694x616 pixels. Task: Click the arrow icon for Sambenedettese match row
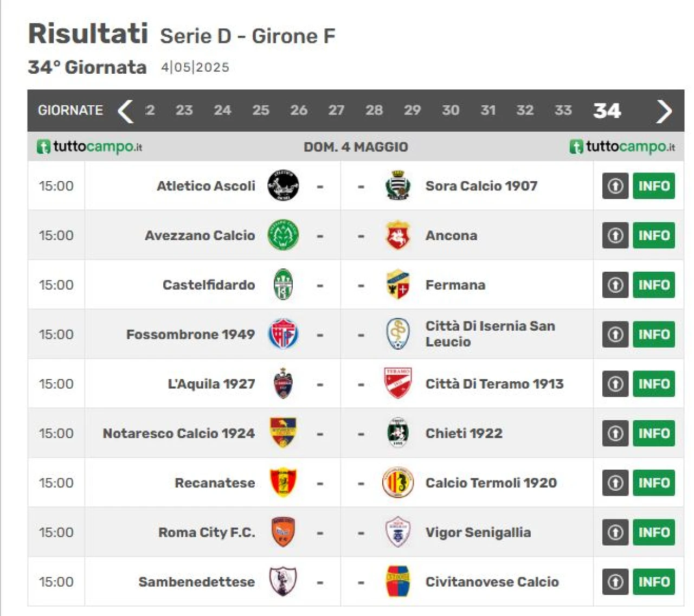click(615, 582)
